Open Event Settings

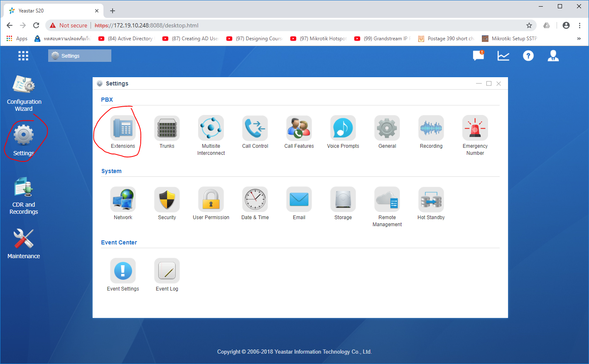123,275
